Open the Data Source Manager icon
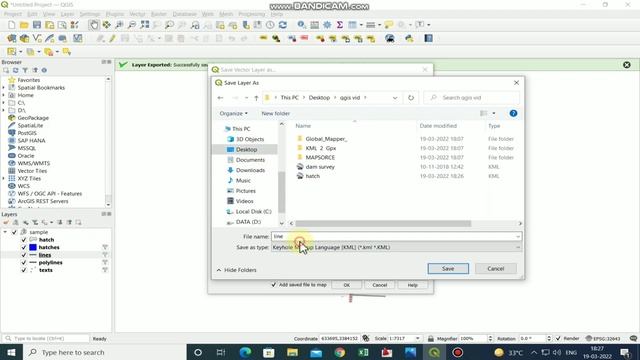Viewport: 640px width, 360px height. pos(11,38)
